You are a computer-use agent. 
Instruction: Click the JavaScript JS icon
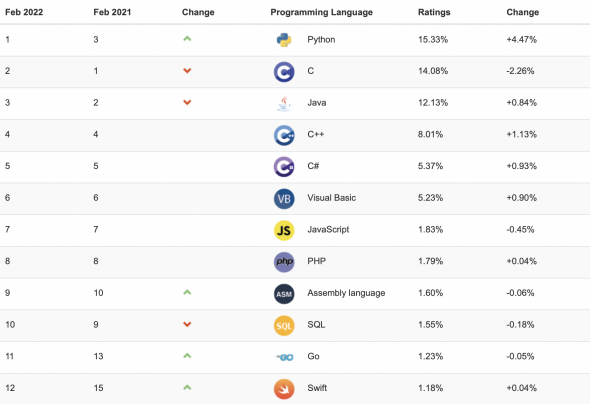pyautogui.click(x=284, y=230)
